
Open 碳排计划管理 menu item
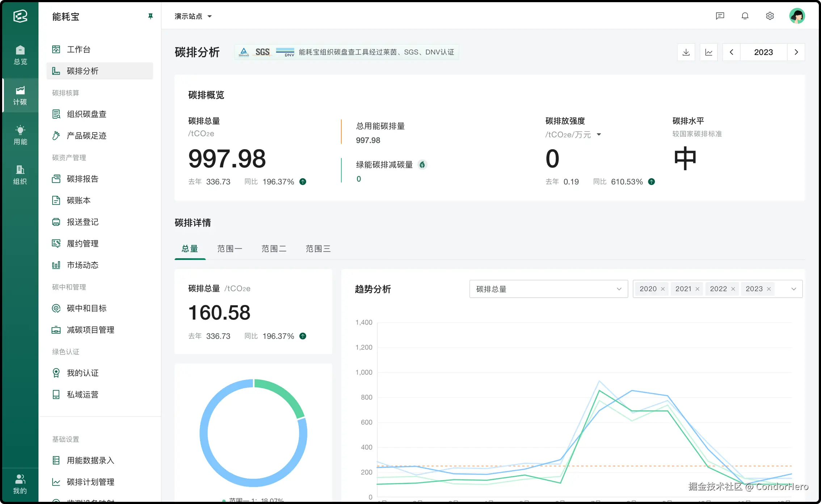click(100, 482)
